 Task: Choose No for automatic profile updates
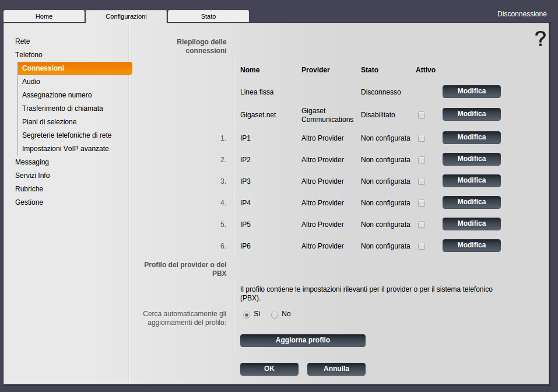275,314
